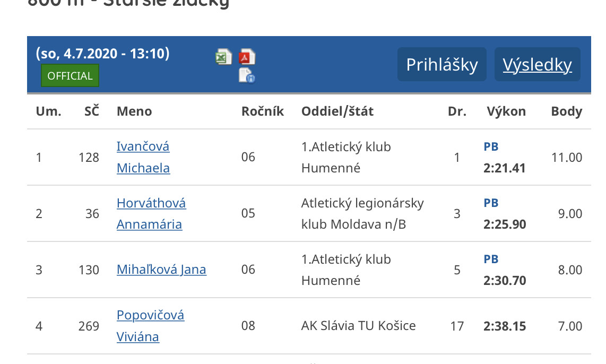Switch to the Výsledky tab
606x364 pixels.
coord(537,65)
